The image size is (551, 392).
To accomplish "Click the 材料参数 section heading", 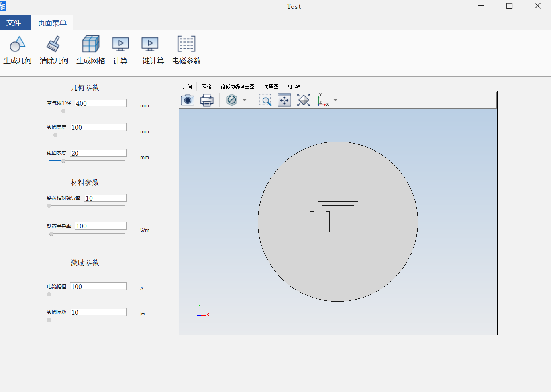I will 85,182.
